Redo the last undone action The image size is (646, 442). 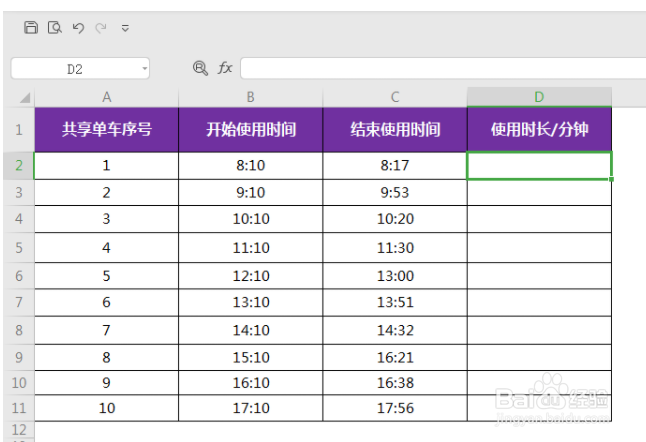pos(101,28)
